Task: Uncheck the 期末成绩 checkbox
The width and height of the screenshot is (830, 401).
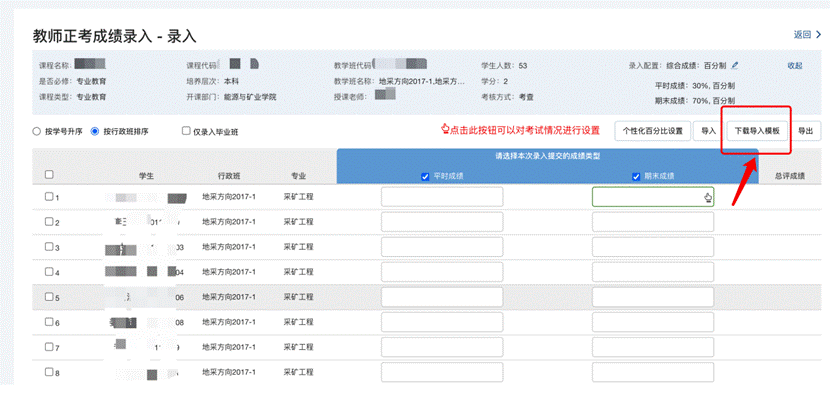Action: pos(636,177)
